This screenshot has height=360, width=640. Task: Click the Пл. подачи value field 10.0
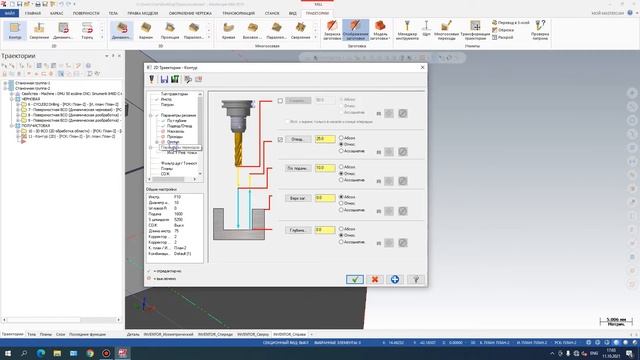tap(325, 168)
